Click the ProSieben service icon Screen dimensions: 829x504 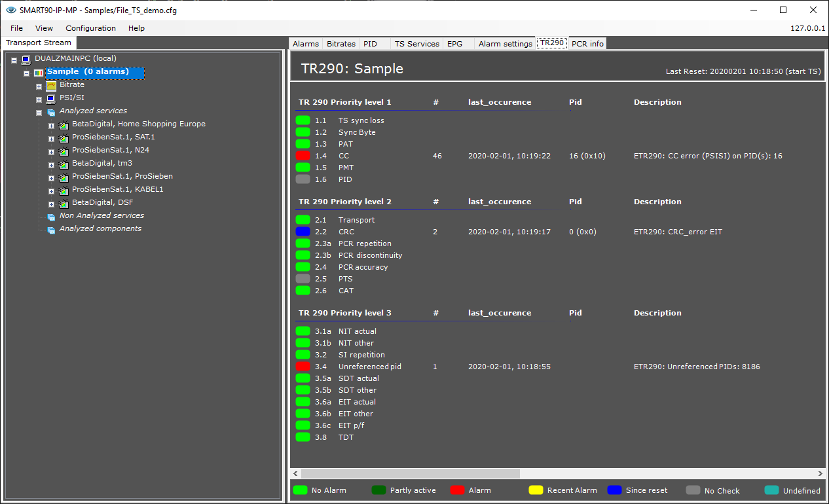click(64, 177)
